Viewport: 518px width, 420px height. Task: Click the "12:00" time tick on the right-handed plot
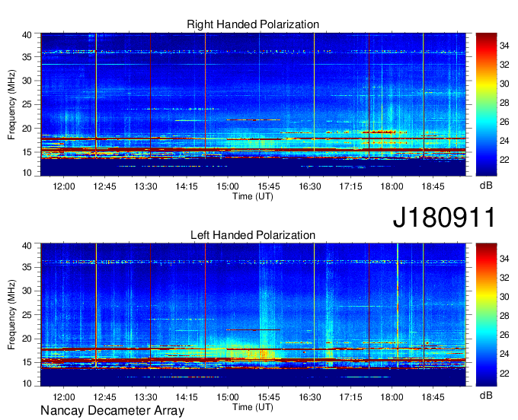coord(64,186)
